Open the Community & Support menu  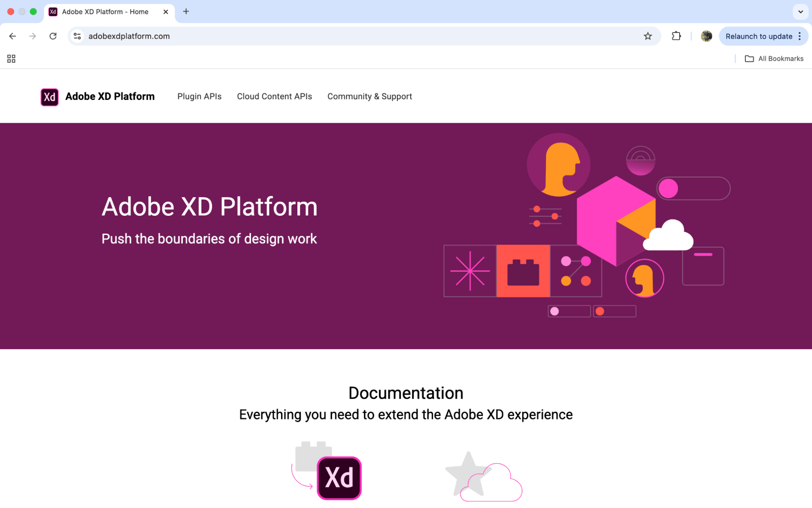click(369, 96)
